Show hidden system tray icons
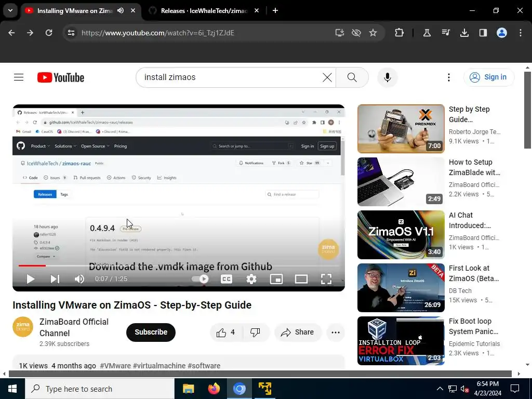The width and height of the screenshot is (532, 399). coord(440,389)
